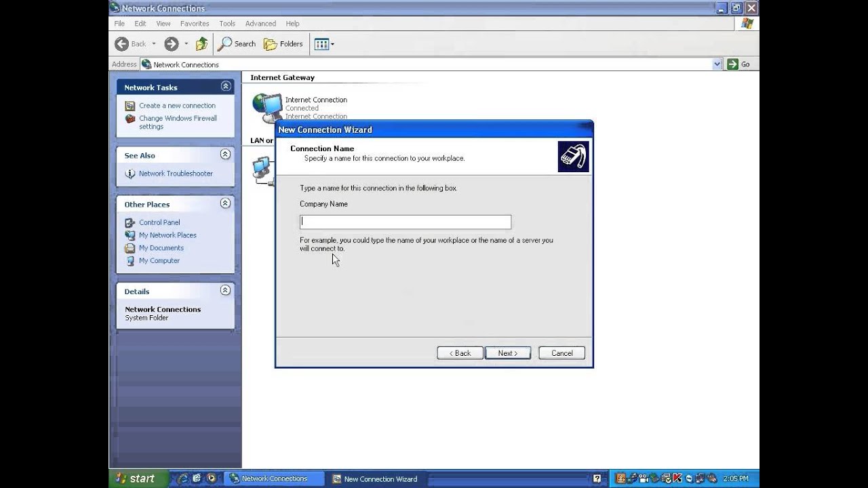The height and width of the screenshot is (488, 868).
Task: Click the Windows Firewall shield icon
Action: pyautogui.click(x=130, y=119)
